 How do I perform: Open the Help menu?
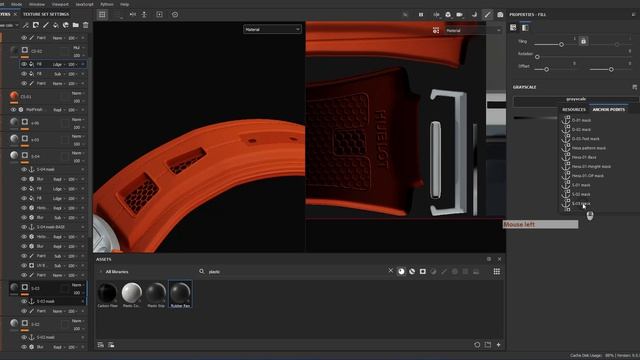[124, 4]
